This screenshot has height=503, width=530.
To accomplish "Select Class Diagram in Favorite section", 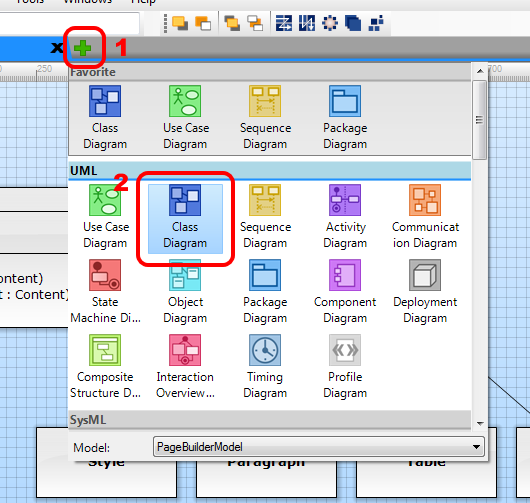I will (x=105, y=117).
